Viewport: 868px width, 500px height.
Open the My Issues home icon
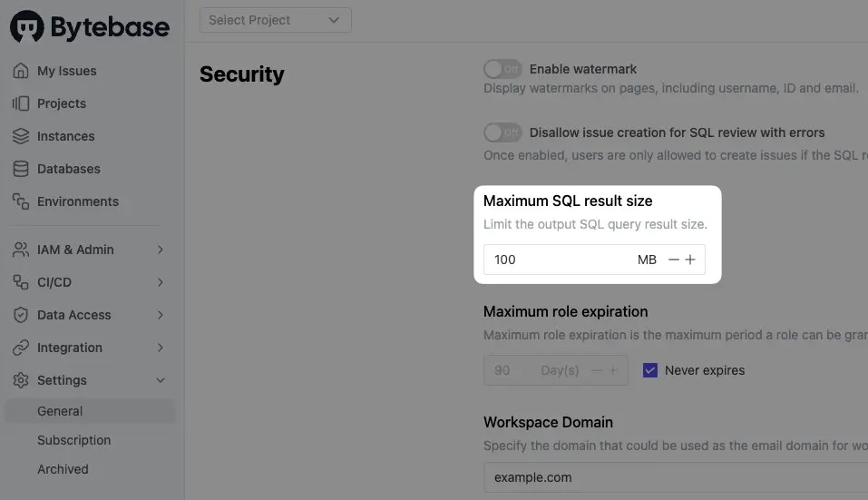(x=21, y=71)
